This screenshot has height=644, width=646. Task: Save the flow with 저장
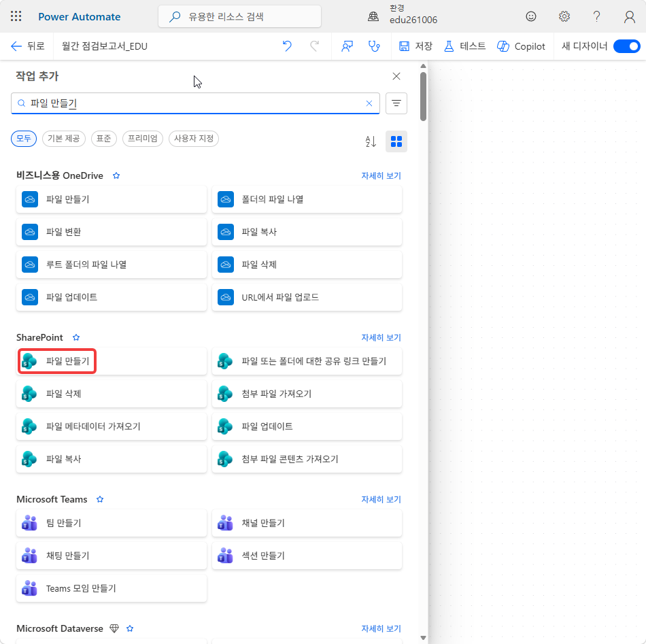coord(415,46)
